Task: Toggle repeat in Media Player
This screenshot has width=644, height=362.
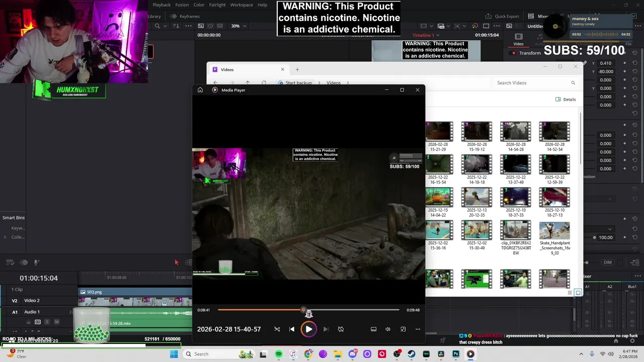Action: click(341, 329)
